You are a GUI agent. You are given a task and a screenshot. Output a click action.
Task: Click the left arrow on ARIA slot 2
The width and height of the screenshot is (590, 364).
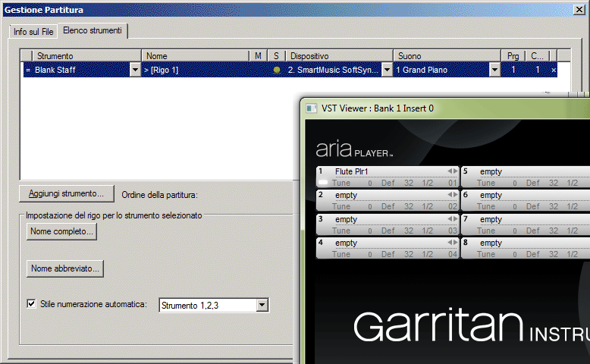[450, 195]
